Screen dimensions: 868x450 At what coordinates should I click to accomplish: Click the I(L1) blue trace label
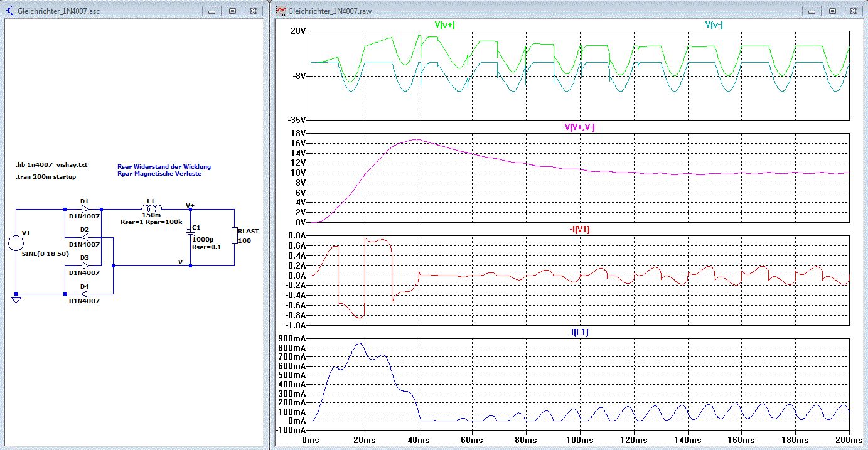(581, 331)
